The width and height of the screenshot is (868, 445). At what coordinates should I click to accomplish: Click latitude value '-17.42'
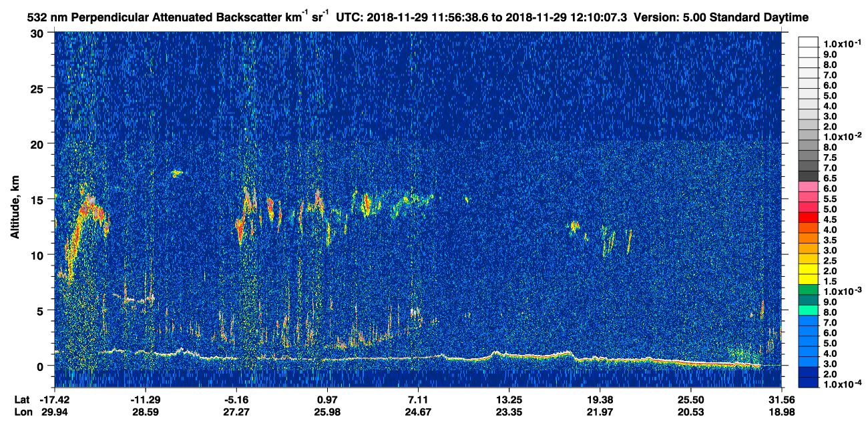tap(55, 399)
